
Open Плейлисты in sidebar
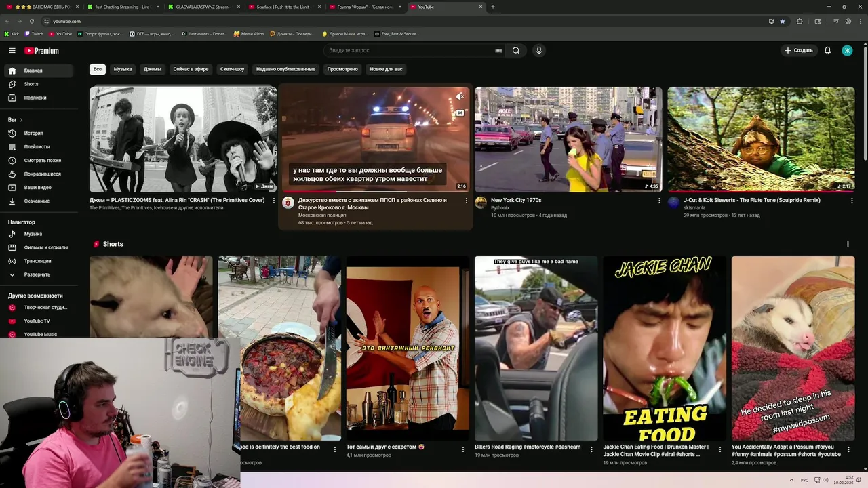coord(39,146)
